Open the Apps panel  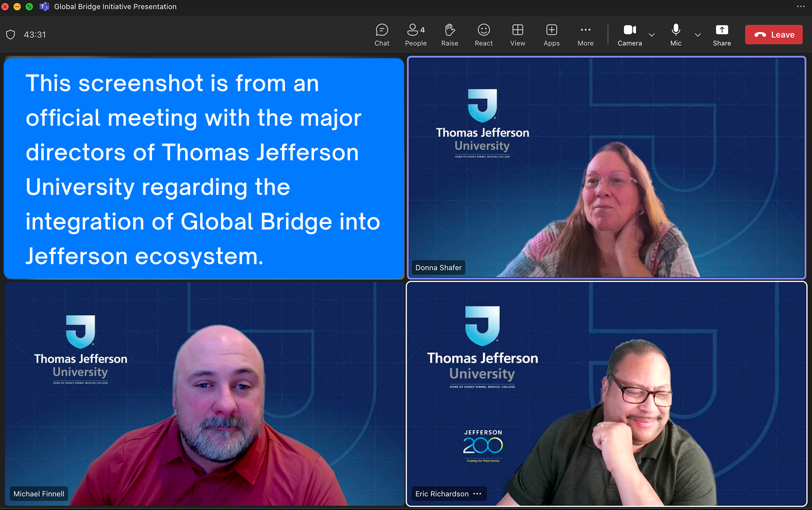pyautogui.click(x=552, y=35)
